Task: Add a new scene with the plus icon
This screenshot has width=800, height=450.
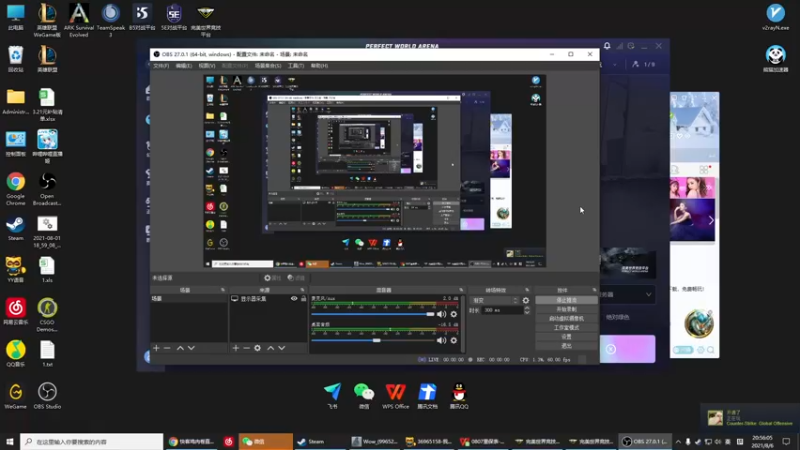Action: (156, 348)
